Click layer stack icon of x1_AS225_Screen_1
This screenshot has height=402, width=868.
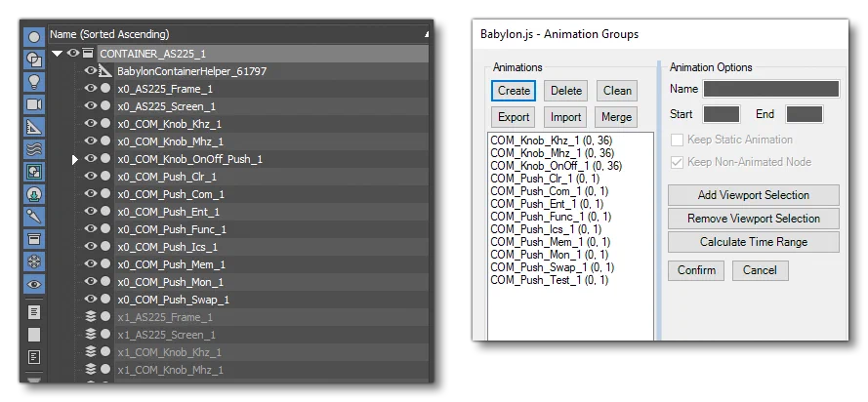(91, 335)
